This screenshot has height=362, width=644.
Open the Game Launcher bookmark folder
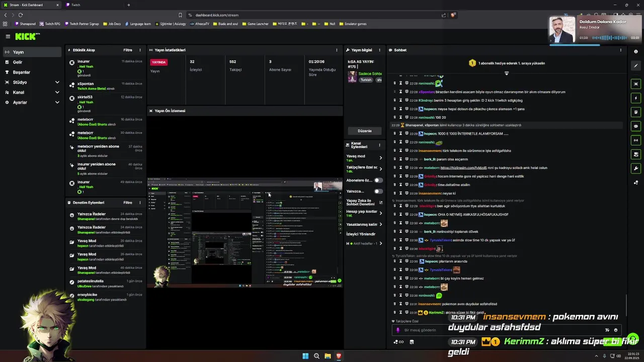coord(255,24)
